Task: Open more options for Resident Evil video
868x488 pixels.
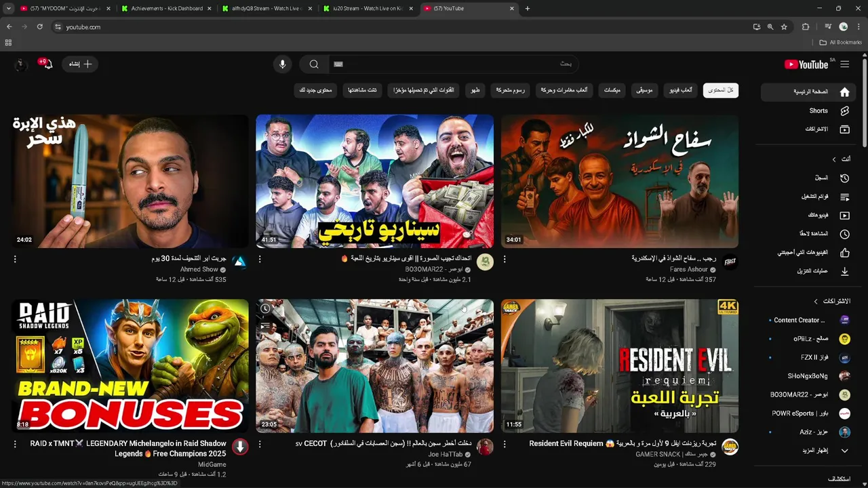Action: coord(505,445)
